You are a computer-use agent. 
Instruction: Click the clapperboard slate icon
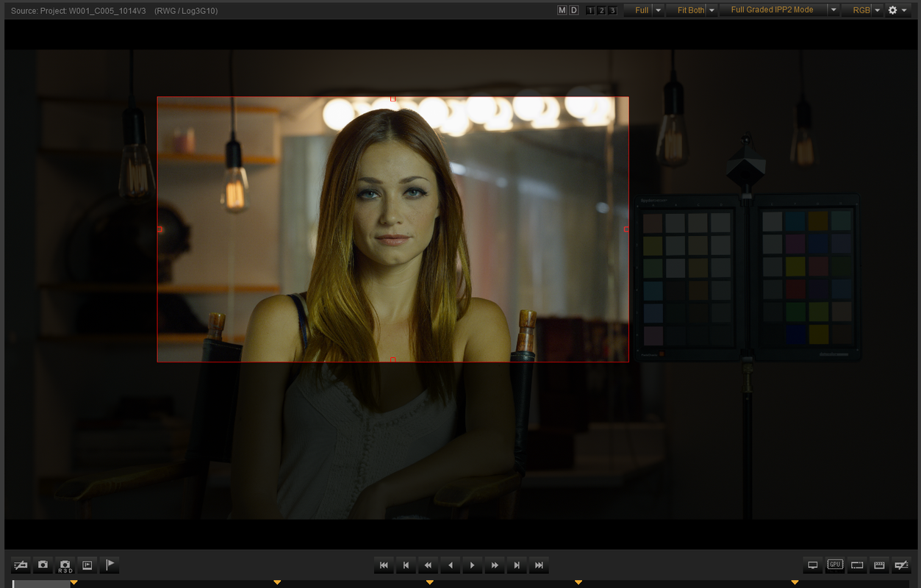879,565
